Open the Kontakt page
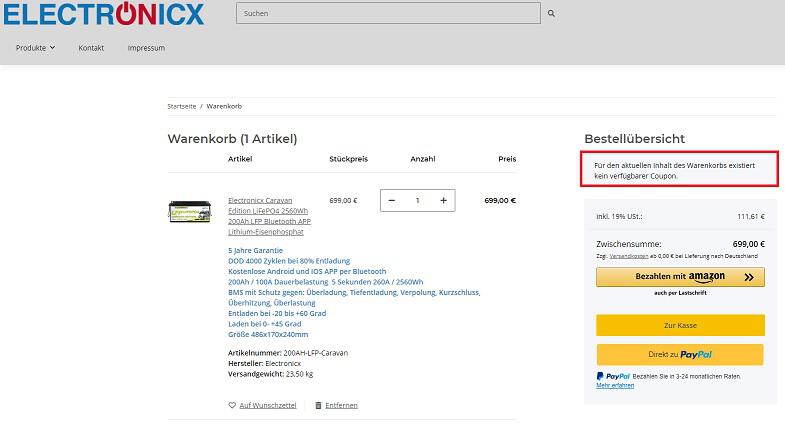Image resolution: width=785 pixels, height=426 pixels. (x=91, y=48)
